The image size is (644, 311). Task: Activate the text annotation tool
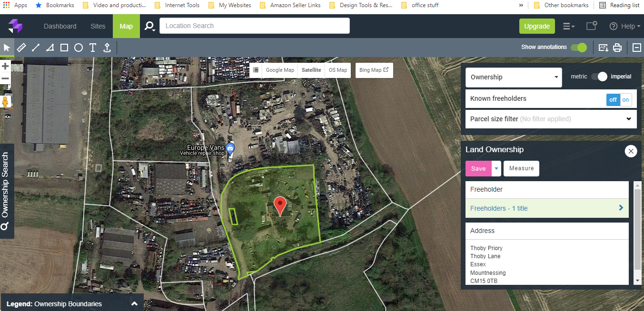(93, 48)
